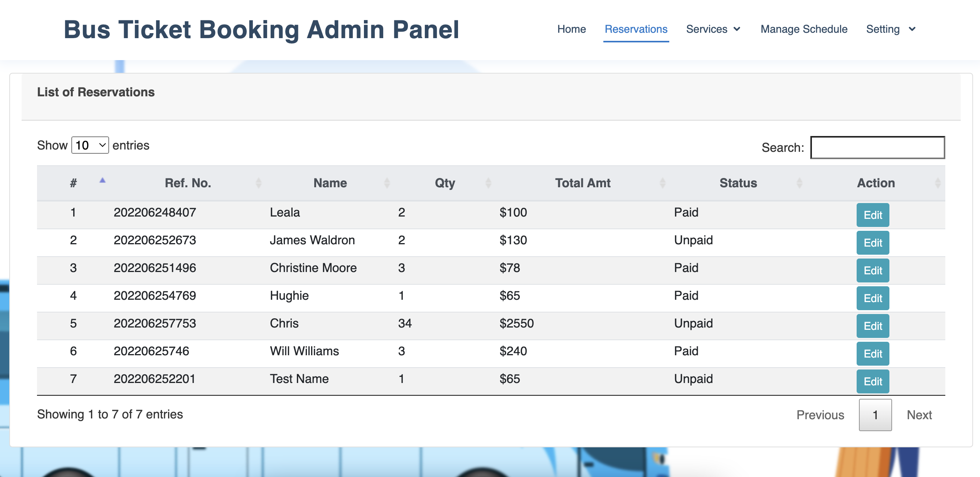
Task: Click the name Will Williams
Action: pyautogui.click(x=304, y=351)
